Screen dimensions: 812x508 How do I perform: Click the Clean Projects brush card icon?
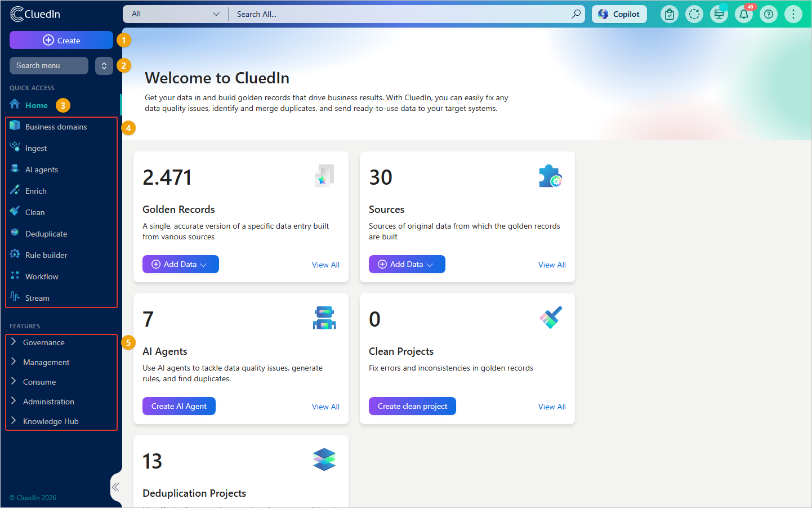coord(551,318)
